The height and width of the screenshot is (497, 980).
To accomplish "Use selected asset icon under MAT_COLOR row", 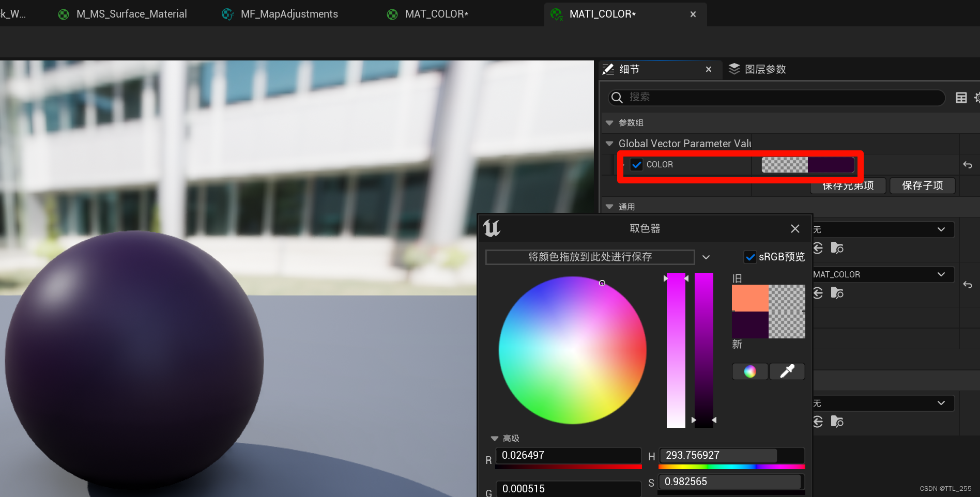I will (818, 293).
